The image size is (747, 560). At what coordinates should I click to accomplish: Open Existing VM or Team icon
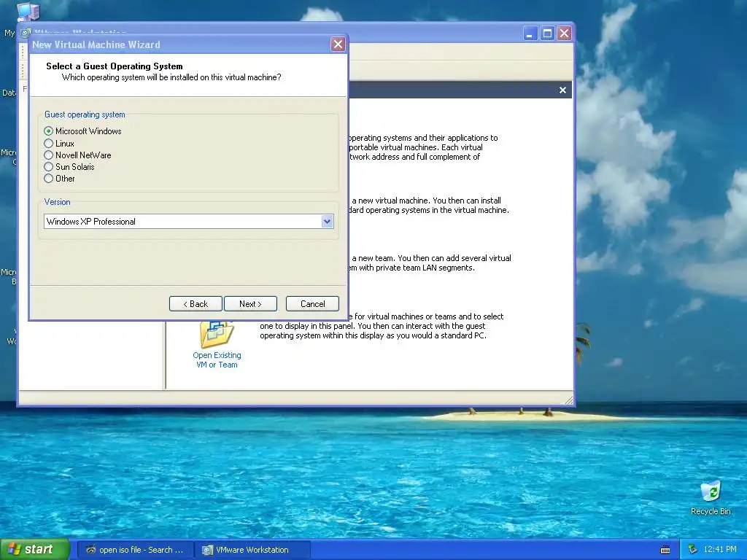click(x=217, y=334)
